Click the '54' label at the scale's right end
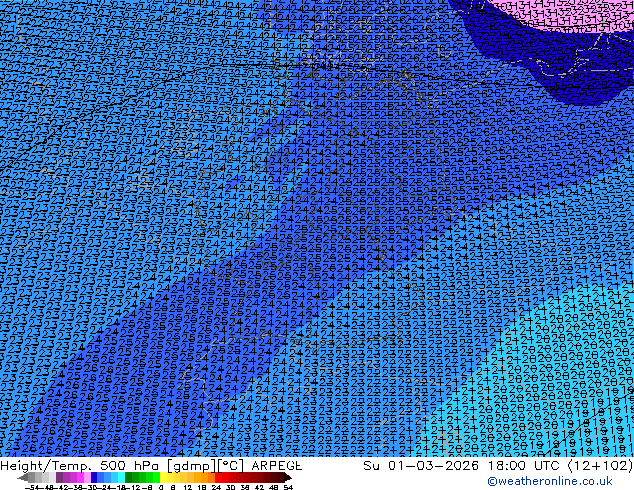Image resolution: width=634 pixels, height=490 pixels. click(287, 487)
